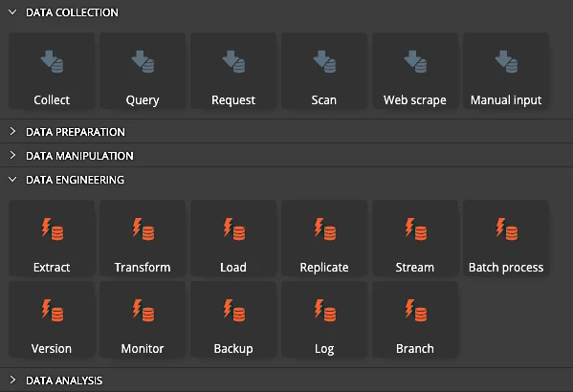The image size is (573, 392).
Task: Expand the Data Preparation section chevron
Action: point(12,131)
